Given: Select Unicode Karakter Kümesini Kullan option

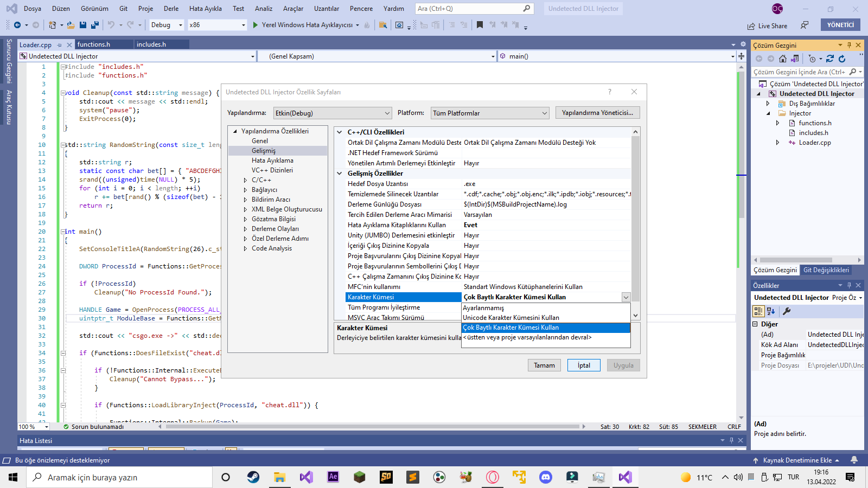Looking at the screenshot, I should [x=546, y=318].
